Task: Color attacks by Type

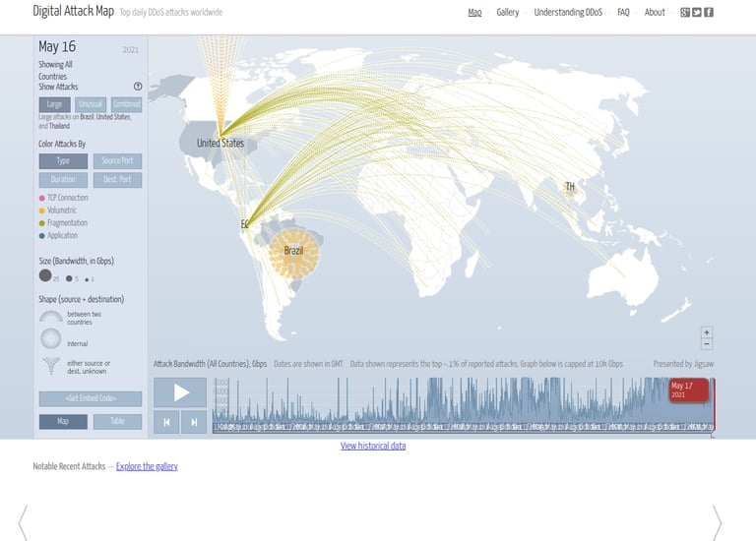Action: (x=63, y=161)
